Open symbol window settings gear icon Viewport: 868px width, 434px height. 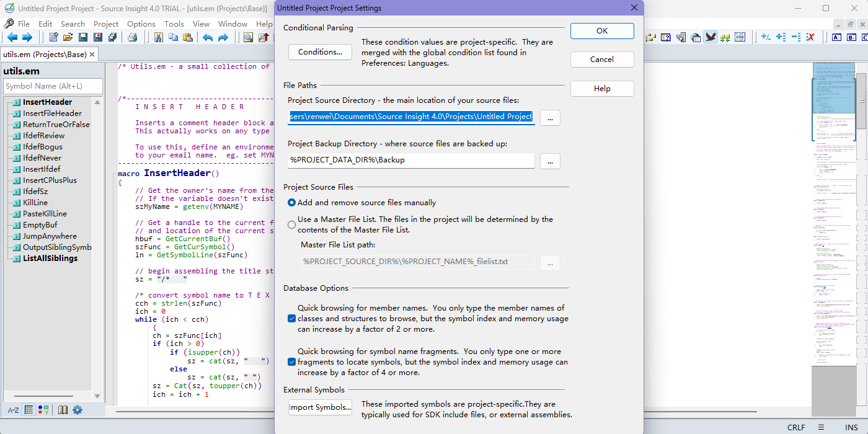[x=77, y=410]
